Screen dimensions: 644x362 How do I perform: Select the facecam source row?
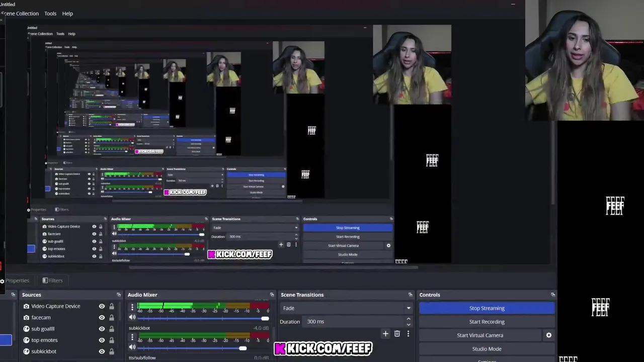pyautogui.click(x=68, y=318)
